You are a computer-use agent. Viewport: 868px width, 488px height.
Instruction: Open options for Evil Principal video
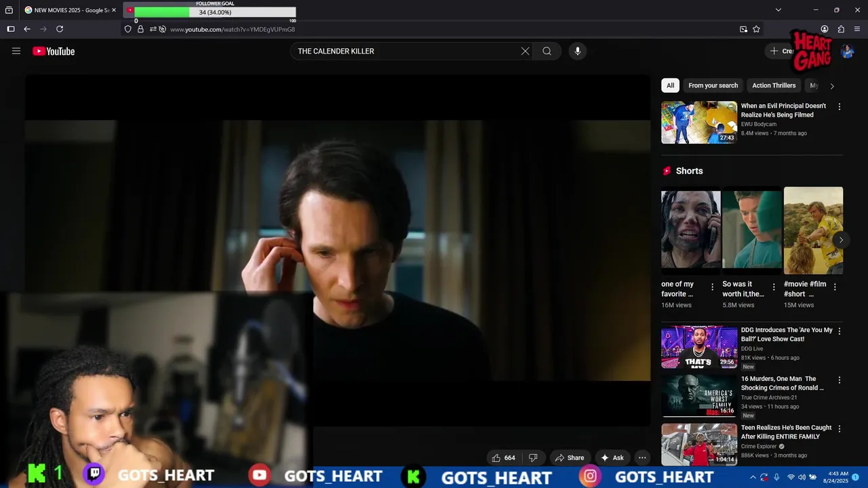click(840, 107)
